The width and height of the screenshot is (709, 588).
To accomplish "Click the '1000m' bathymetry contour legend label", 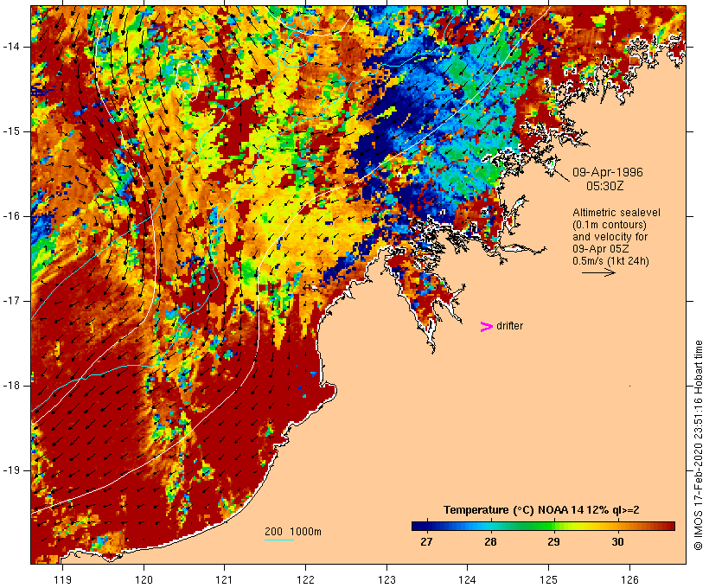I will [x=306, y=532].
